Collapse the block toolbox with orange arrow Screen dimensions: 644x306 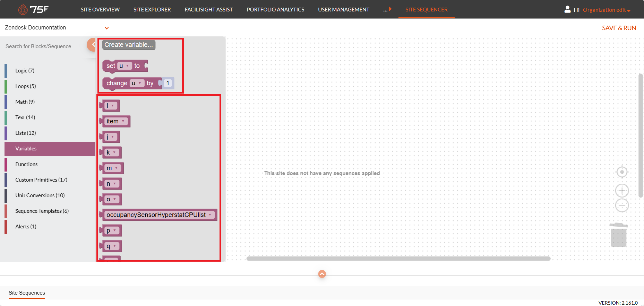(x=92, y=45)
